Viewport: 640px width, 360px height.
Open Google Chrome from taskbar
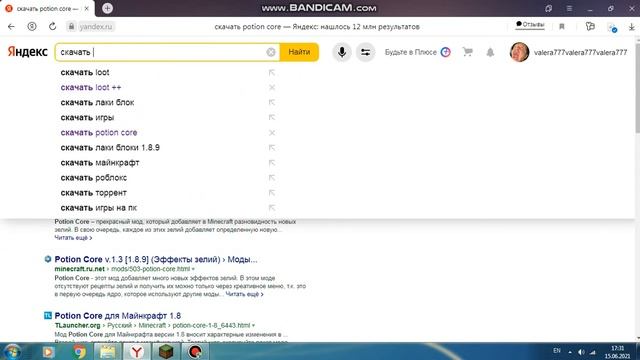pos(79,351)
